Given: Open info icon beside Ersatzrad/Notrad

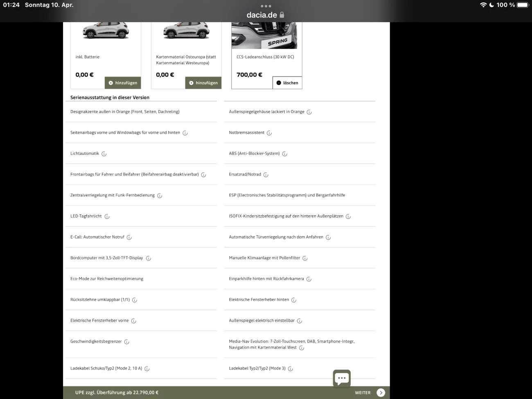Looking at the screenshot, I should (266, 175).
